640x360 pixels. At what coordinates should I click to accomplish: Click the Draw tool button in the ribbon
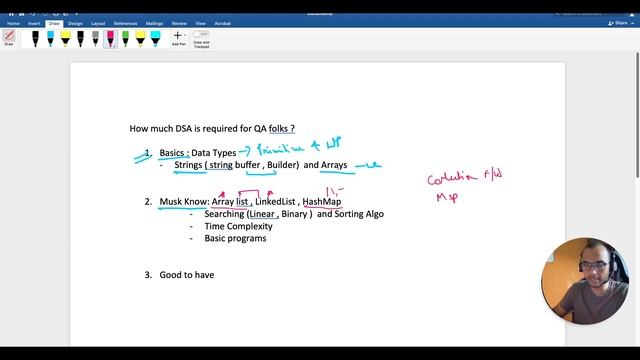point(9,38)
